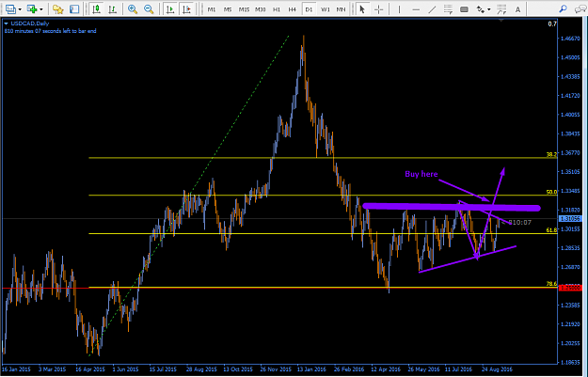
Task: Click the 'USDCAD,Daily' chart title
Action: [30, 24]
